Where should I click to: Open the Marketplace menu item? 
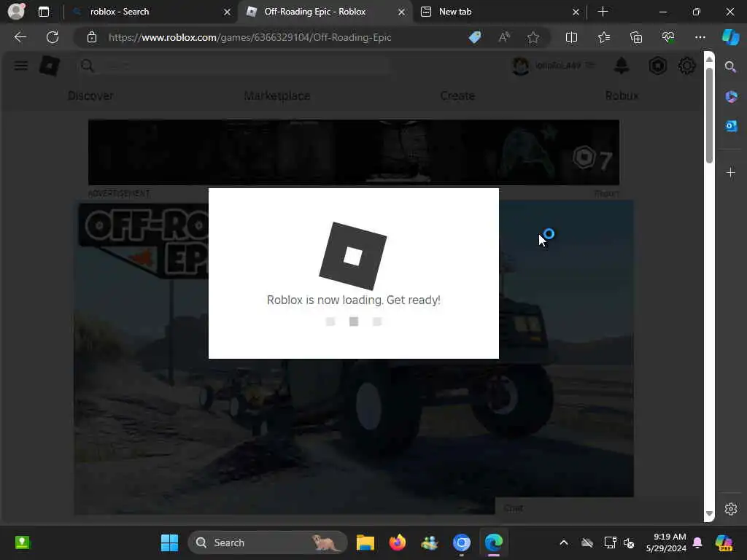click(277, 96)
